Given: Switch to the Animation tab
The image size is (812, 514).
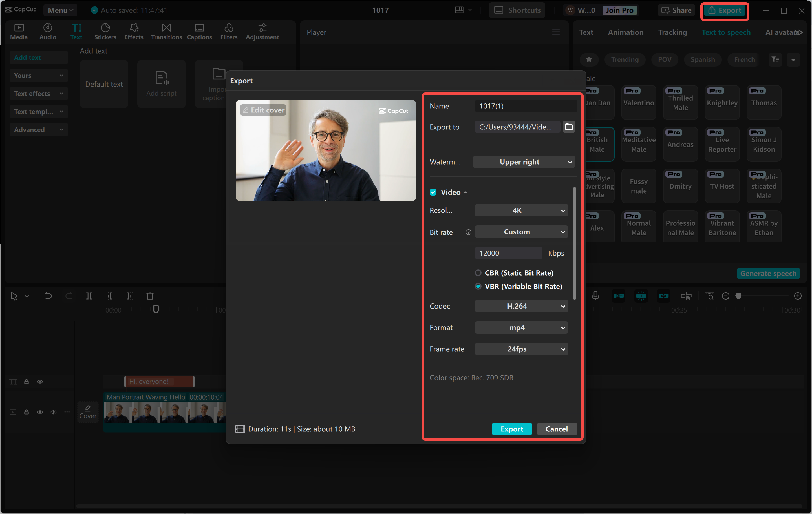Looking at the screenshot, I should point(626,32).
